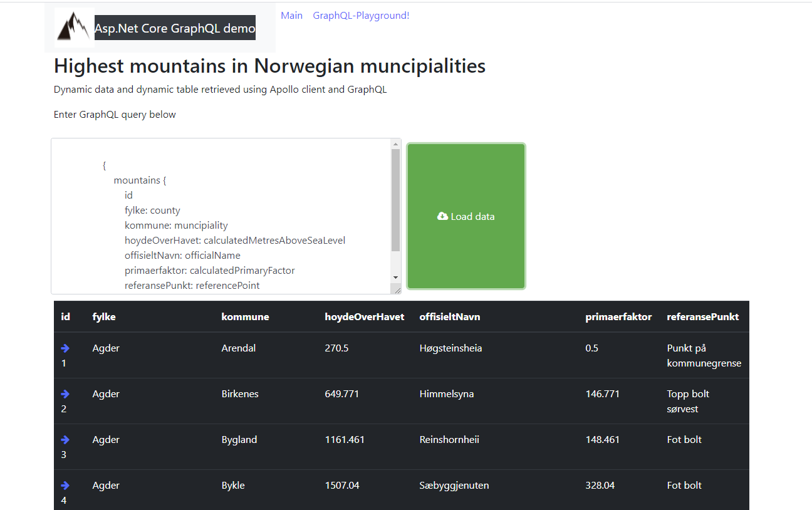This screenshot has width=812, height=510.
Task: Click scroll down arrow in query box
Action: click(x=395, y=277)
